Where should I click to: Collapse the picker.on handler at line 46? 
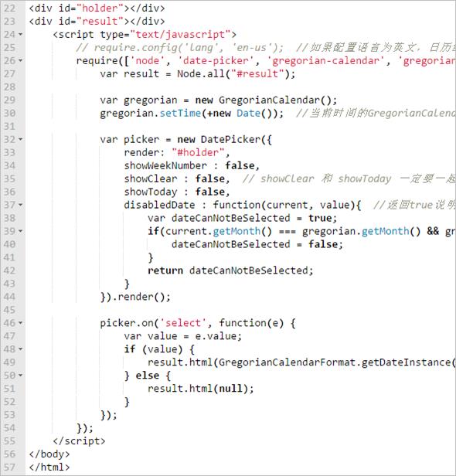(20, 323)
